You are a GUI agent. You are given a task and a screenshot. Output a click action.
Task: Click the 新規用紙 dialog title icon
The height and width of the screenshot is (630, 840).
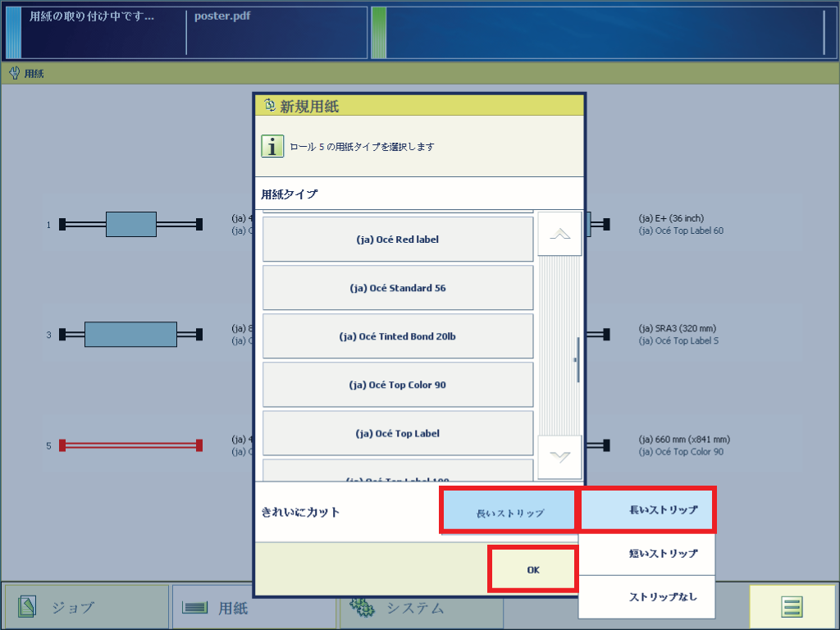pyautogui.click(x=269, y=105)
